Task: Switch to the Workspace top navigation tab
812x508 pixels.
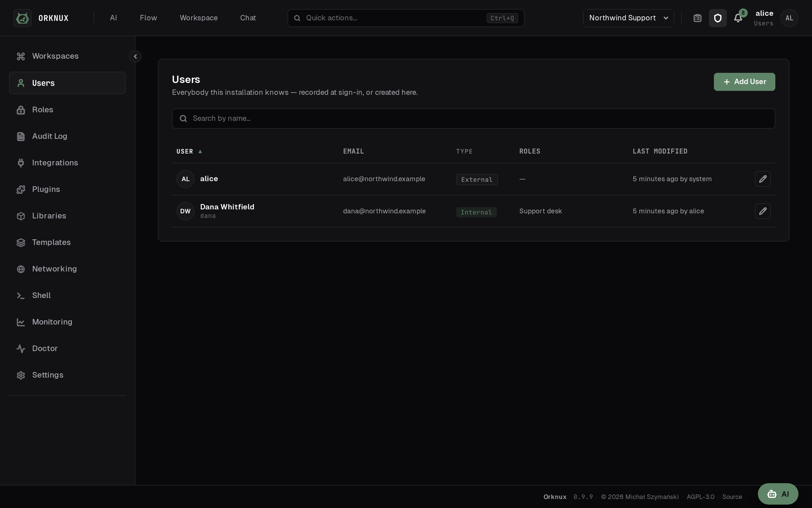Action: [199, 18]
